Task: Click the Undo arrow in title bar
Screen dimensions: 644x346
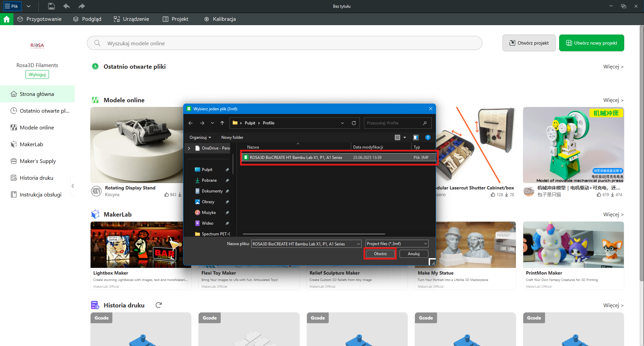Action: (66, 6)
